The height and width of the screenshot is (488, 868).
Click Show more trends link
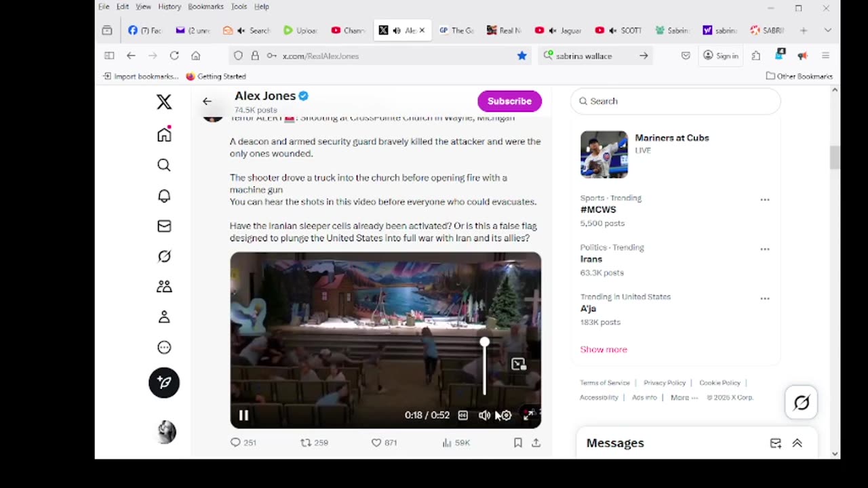604,349
